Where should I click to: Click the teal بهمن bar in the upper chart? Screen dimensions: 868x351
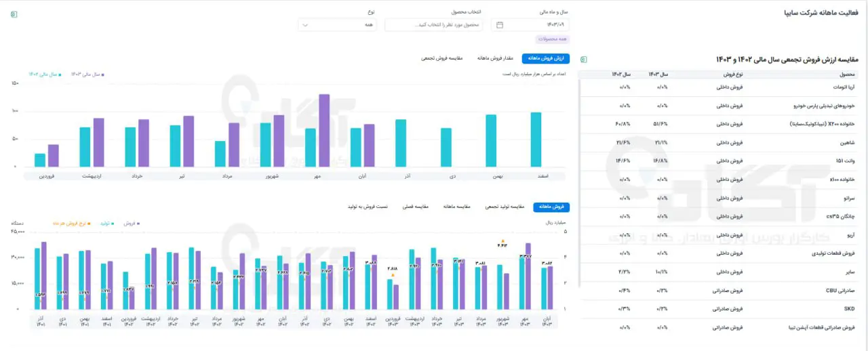coord(491,141)
